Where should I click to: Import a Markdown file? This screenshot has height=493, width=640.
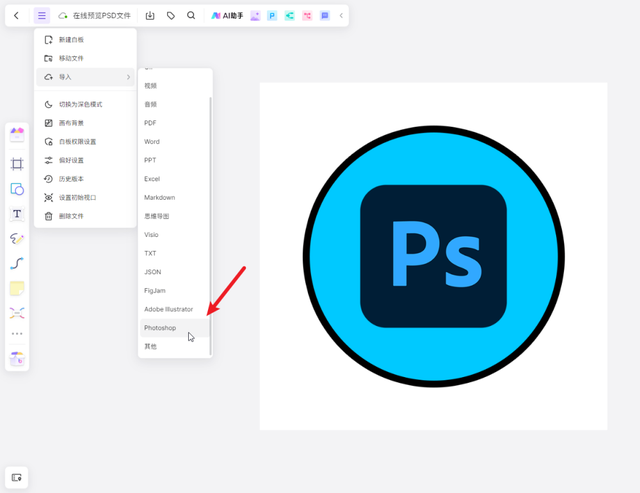pos(174,198)
